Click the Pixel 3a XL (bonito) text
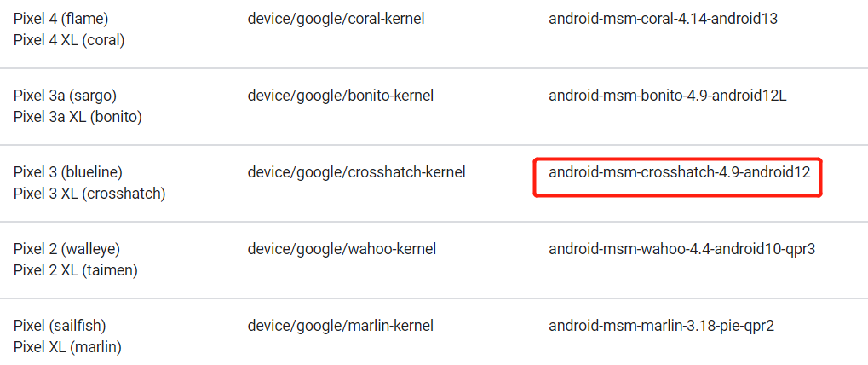The width and height of the screenshot is (868, 365). (x=78, y=117)
